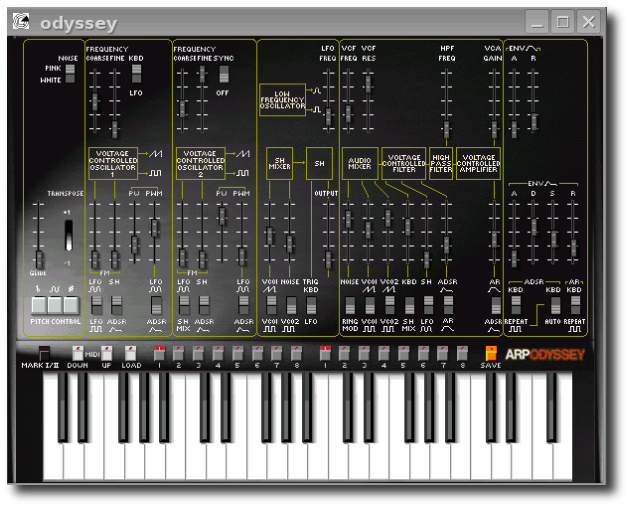Screen dimensions: 630x508
Task: Flip VCO1 FM SH/ADSR switch
Action: [116, 306]
